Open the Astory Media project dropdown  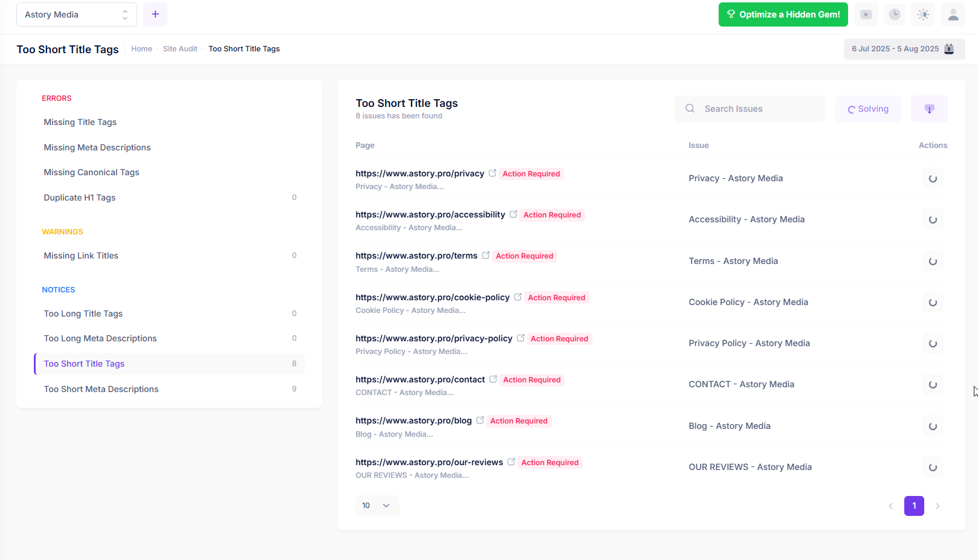pyautogui.click(x=77, y=14)
